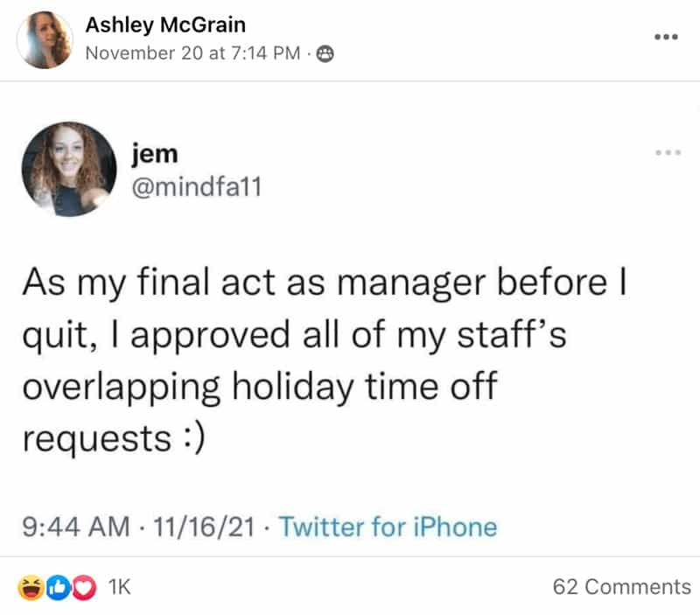Viewport: 700px width, 615px height.
Task: Click the November 20 at 7:14 PM timestamp
Action: point(192,52)
